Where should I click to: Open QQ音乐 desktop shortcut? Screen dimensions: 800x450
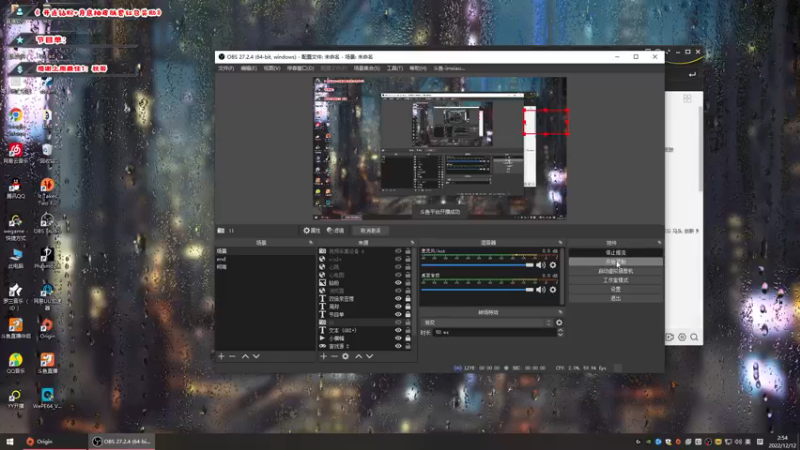(x=15, y=363)
